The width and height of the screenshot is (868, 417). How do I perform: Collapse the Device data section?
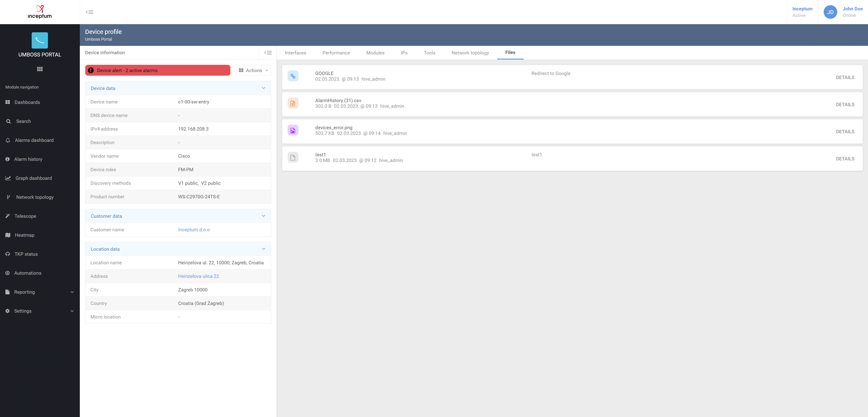[263, 88]
